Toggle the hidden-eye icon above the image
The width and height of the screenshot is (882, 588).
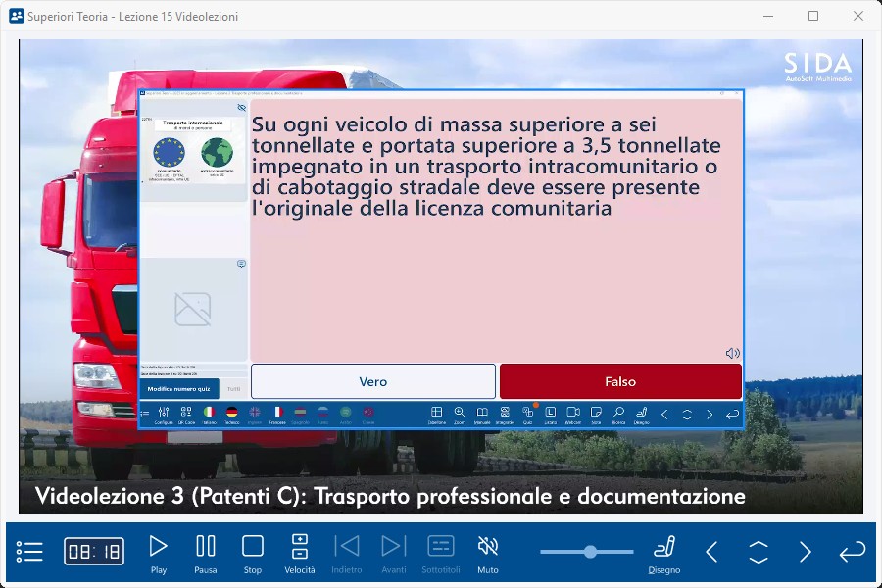tap(241, 108)
